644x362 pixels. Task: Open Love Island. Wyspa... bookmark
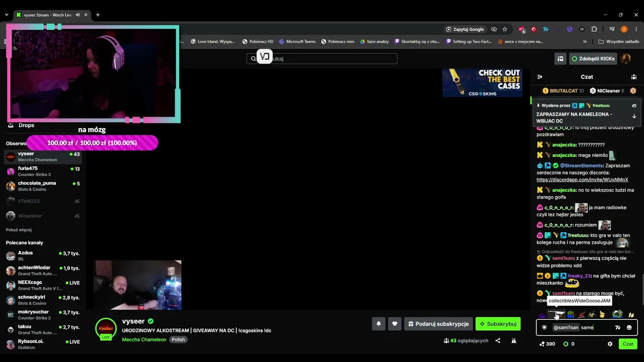pos(213,42)
